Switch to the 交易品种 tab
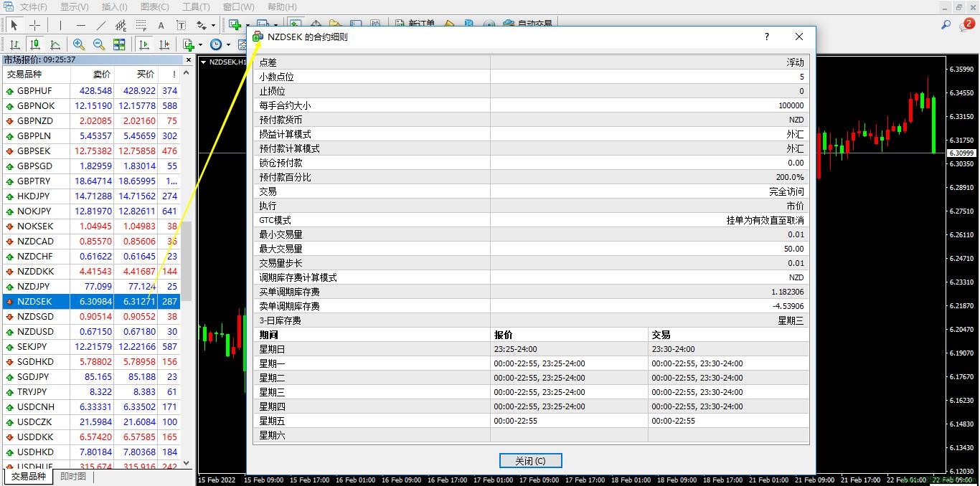 [x=29, y=477]
